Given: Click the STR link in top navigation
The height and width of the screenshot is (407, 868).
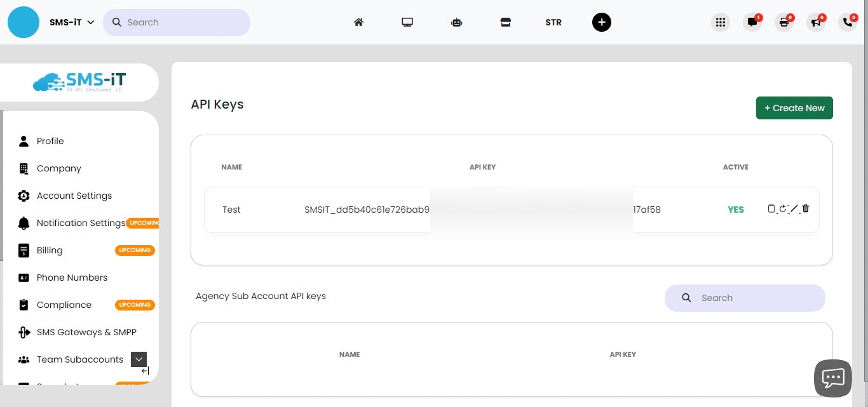Looking at the screenshot, I should [553, 22].
